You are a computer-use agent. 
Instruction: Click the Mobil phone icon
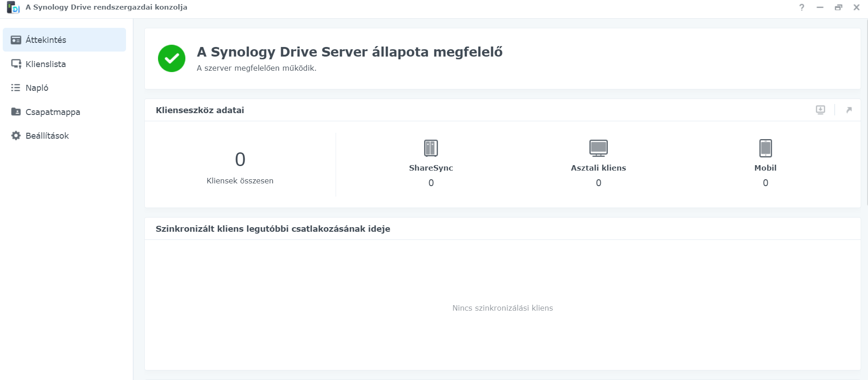click(x=766, y=148)
